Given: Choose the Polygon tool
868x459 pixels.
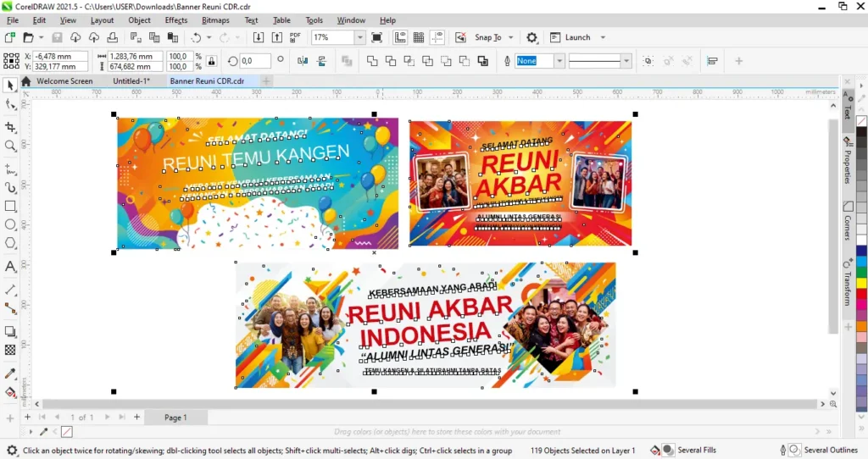Looking at the screenshot, I should click(x=10, y=243).
